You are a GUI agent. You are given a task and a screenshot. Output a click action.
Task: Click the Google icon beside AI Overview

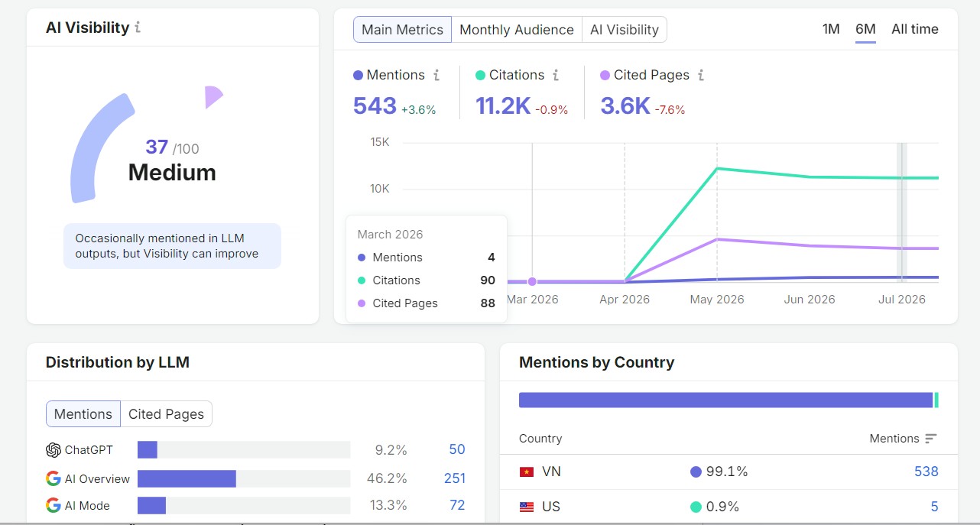point(53,478)
